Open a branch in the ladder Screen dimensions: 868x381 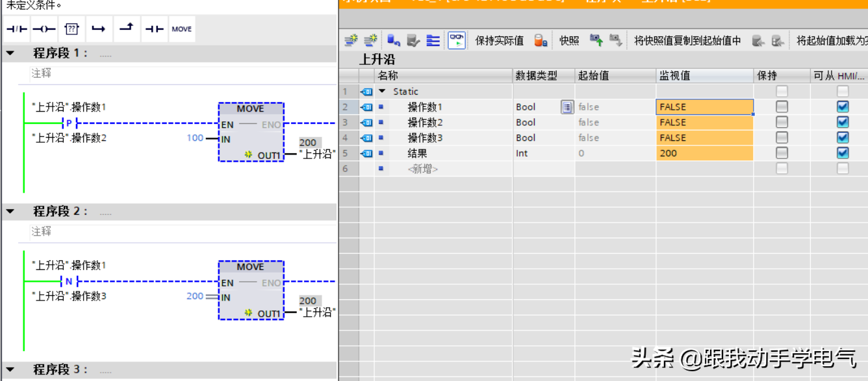click(x=99, y=29)
